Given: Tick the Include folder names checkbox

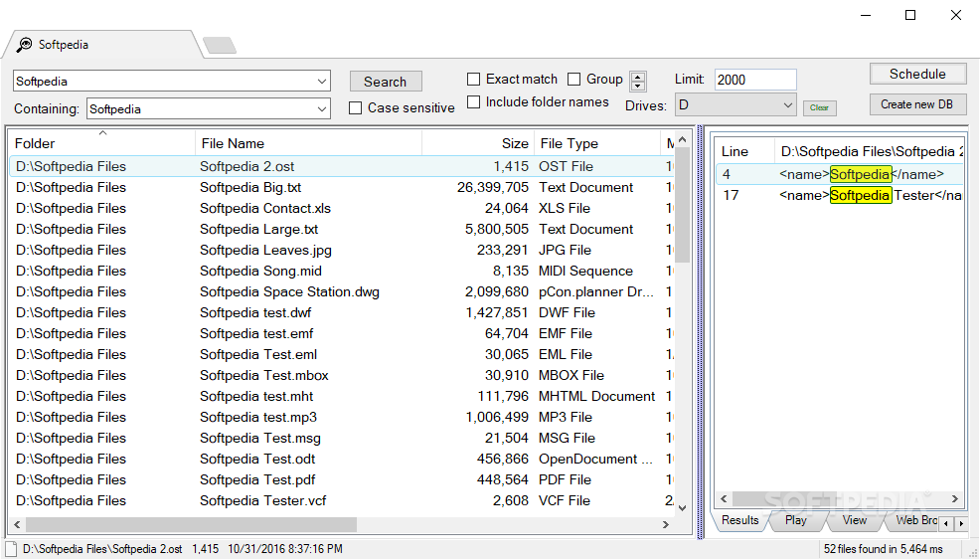Looking at the screenshot, I should point(474,102).
